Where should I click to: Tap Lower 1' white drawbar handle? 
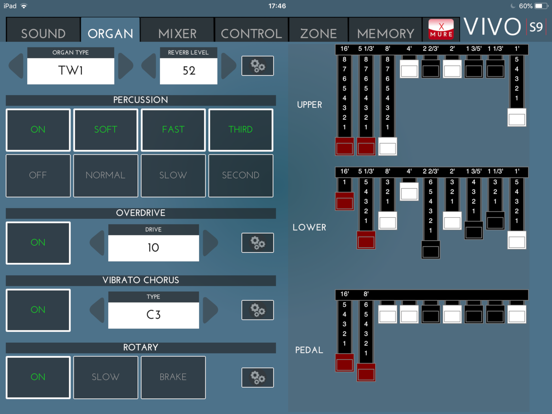tap(516, 240)
